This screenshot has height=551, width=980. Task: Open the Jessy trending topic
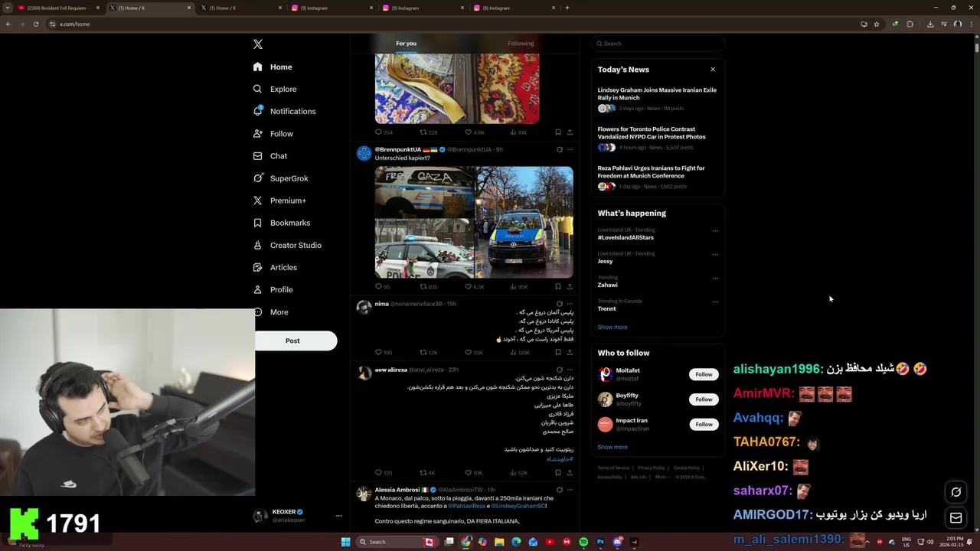coord(605,261)
